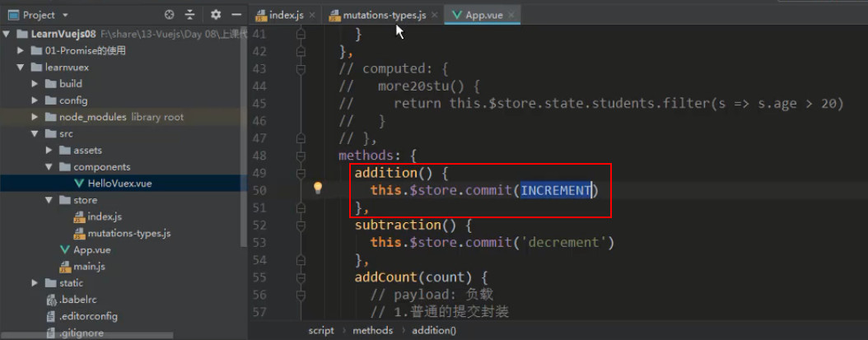Click 'addition()' in the breadcrumb bar

click(x=434, y=331)
